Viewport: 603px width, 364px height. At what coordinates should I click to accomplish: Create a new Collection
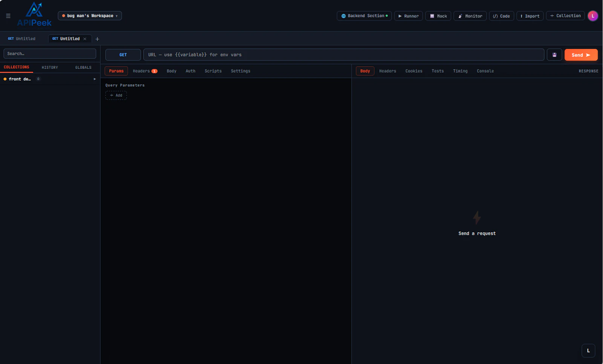(565, 16)
